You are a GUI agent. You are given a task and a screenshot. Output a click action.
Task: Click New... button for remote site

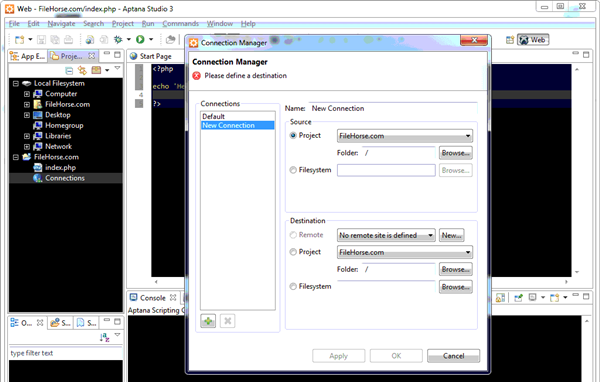coord(452,235)
